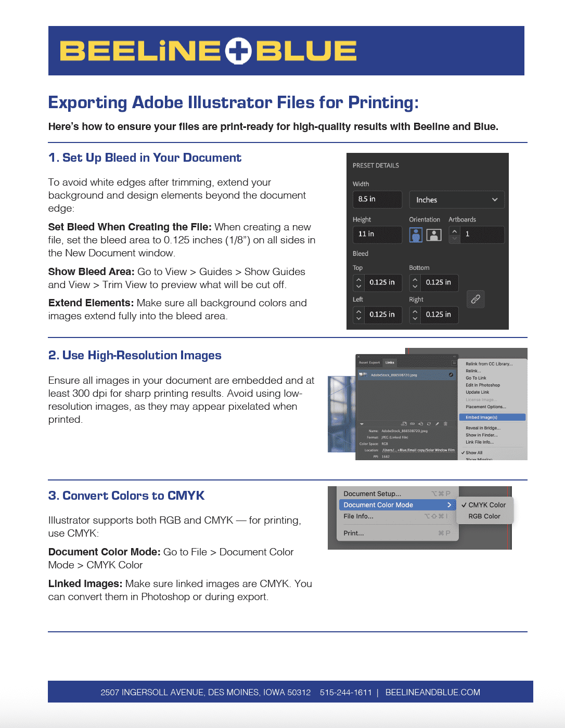Click Document Setup... menu entry
This screenshot has height=728, width=565.
372,493
